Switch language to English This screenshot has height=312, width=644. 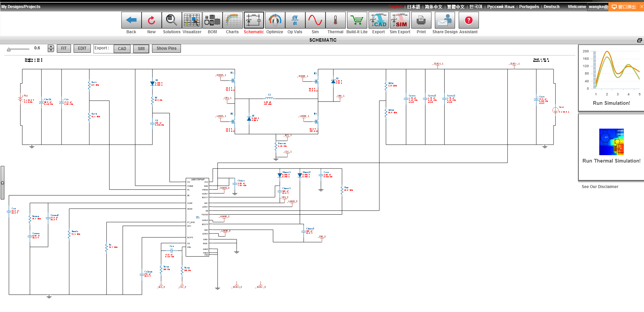(x=395, y=7)
